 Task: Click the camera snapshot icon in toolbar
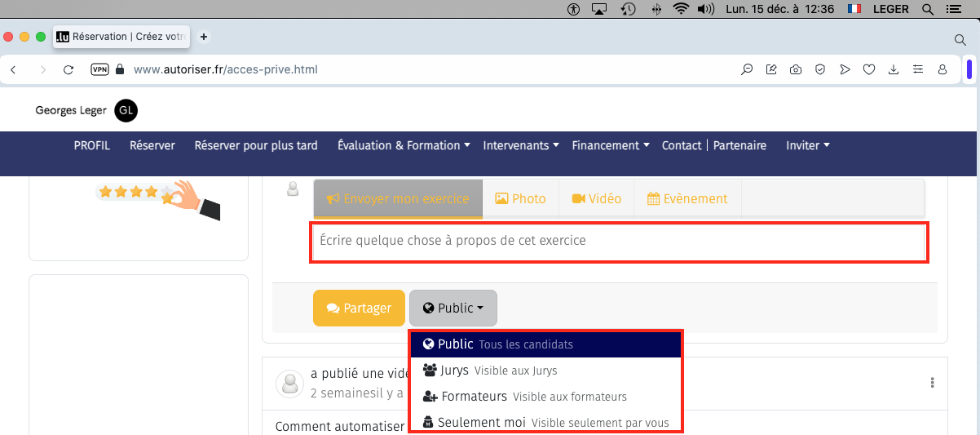(795, 69)
